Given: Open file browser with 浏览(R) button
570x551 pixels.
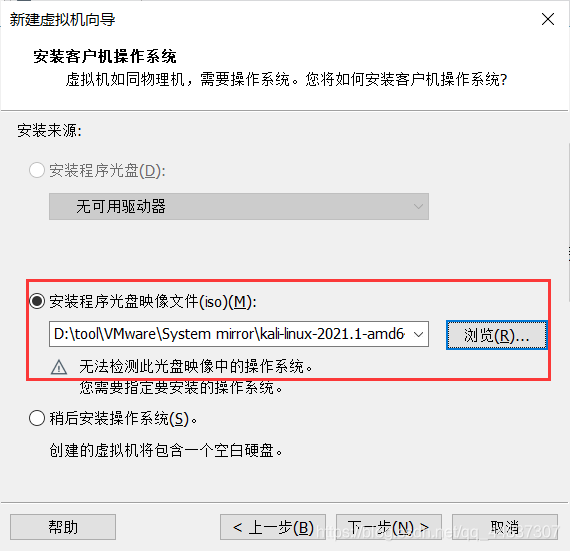Looking at the screenshot, I should coord(497,335).
